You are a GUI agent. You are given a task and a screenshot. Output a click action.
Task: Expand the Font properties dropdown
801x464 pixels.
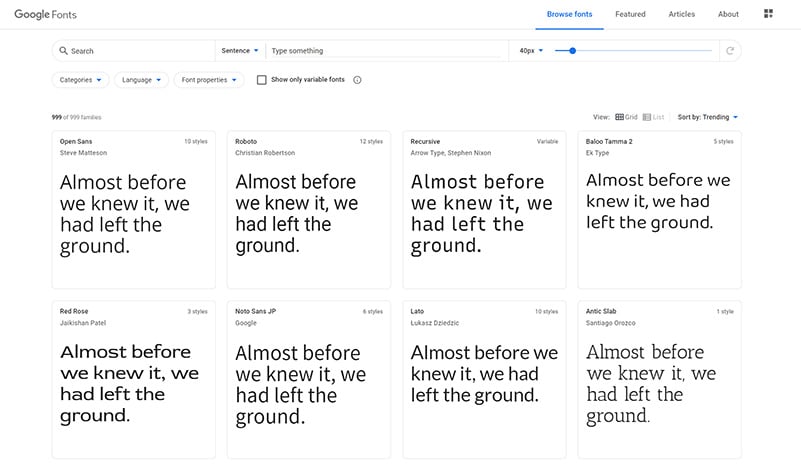pyautogui.click(x=209, y=80)
